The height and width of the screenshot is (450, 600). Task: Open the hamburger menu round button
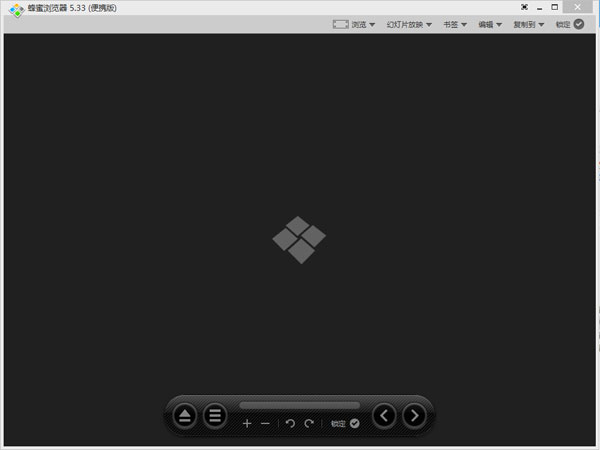(215, 416)
